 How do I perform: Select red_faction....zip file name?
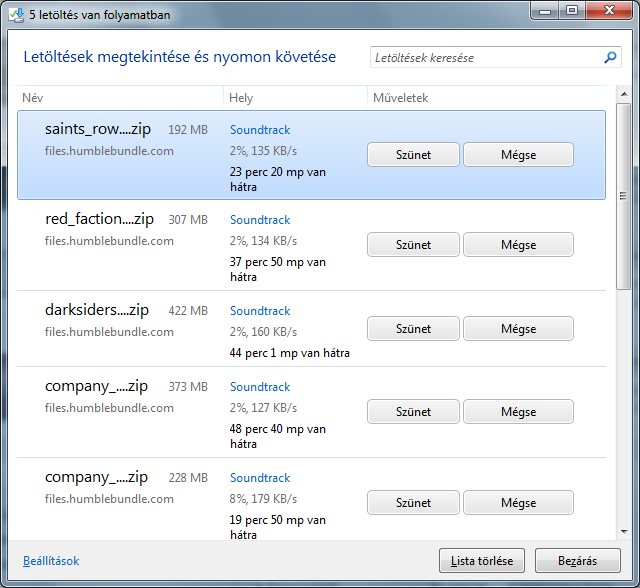(x=99, y=220)
